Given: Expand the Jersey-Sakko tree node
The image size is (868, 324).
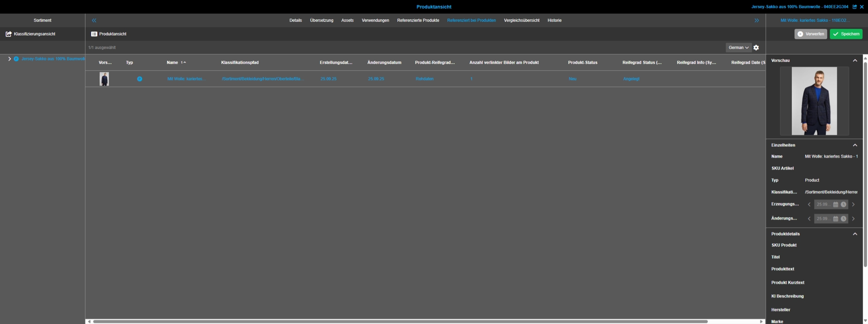Looking at the screenshot, I should pos(9,59).
